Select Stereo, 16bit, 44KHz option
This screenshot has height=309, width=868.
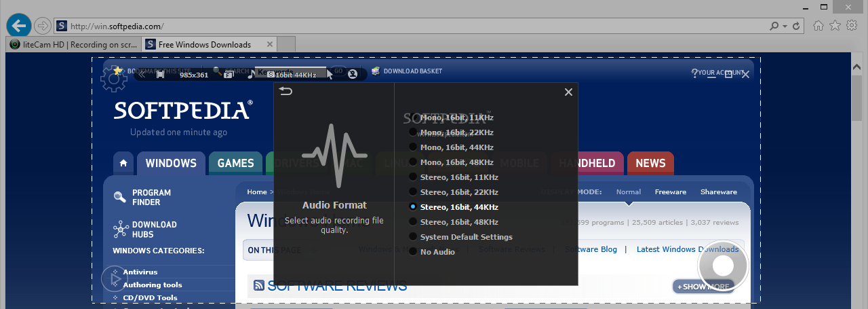point(454,207)
